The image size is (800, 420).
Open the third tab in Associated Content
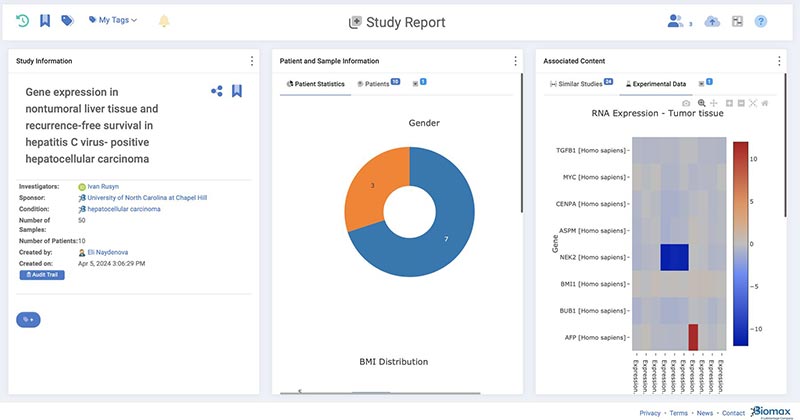coord(706,83)
